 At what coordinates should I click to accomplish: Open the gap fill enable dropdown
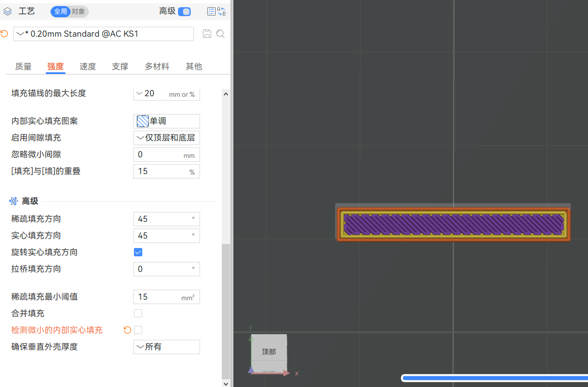[x=167, y=138]
